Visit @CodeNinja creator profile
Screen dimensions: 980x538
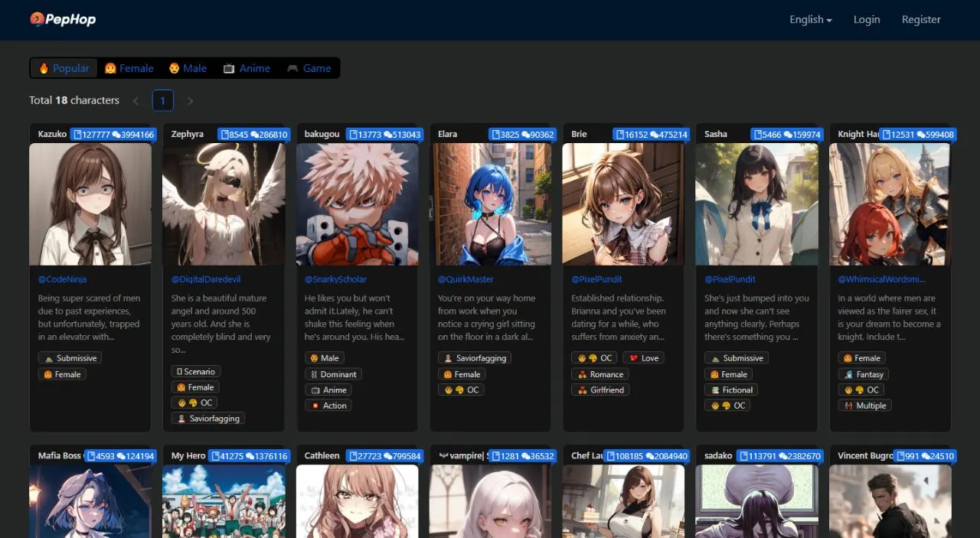pyautogui.click(x=63, y=279)
